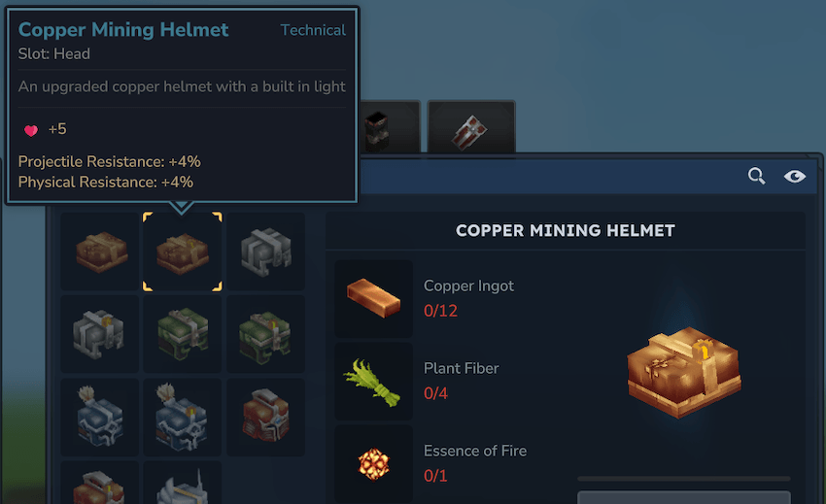Select the highlighted Copper Mining Helmet recipe

point(183,252)
